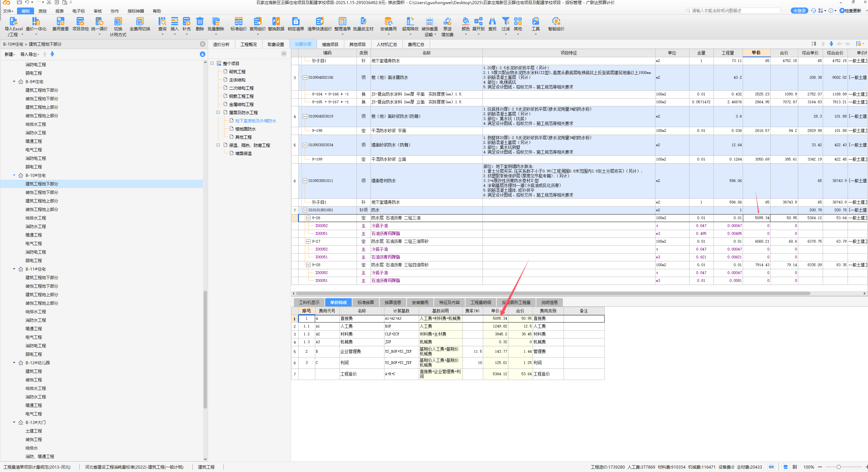The height and width of the screenshot is (472, 868).
Task: Click the horizontal scrollbar of the list grid
Action: 553,293
